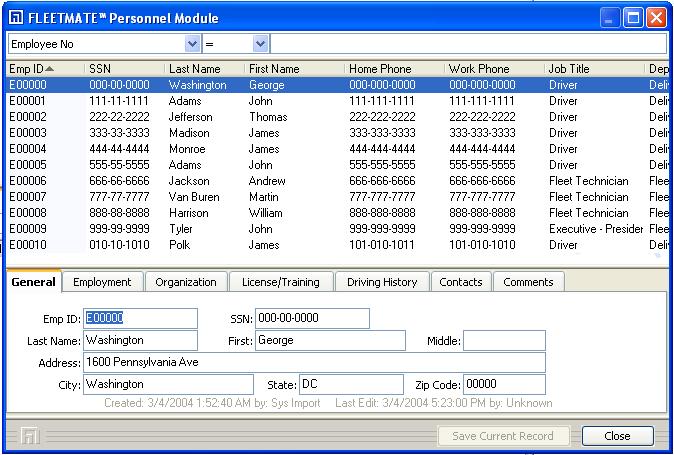Click SSN cell 333-33-3333

pyautogui.click(x=119, y=133)
